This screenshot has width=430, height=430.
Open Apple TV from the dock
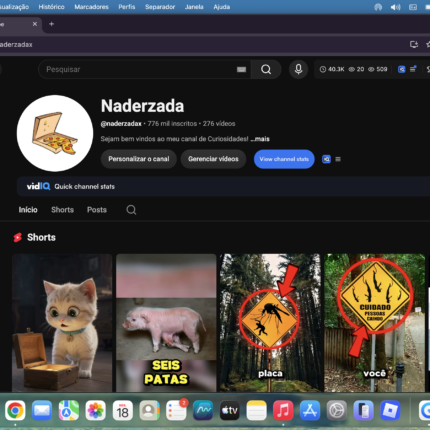tap(229, 410)
